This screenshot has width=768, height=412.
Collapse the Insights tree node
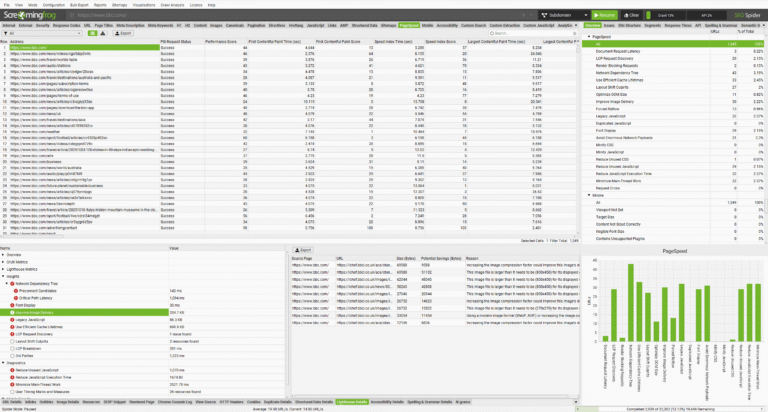point(4,276)
